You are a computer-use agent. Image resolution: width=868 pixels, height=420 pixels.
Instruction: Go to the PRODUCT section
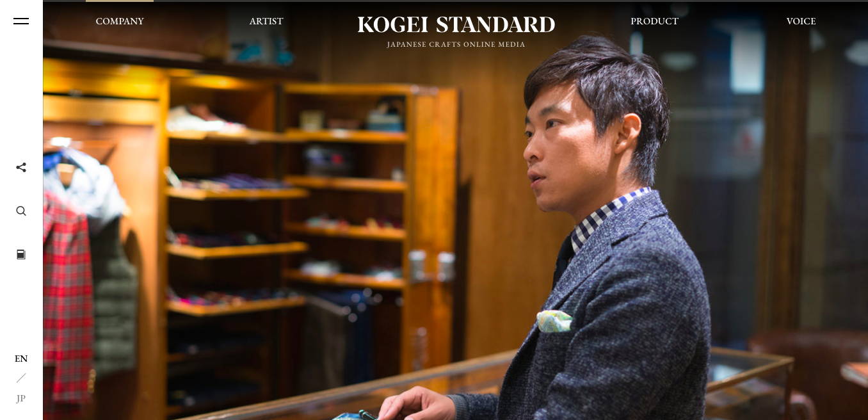click(x=654, y=21)
